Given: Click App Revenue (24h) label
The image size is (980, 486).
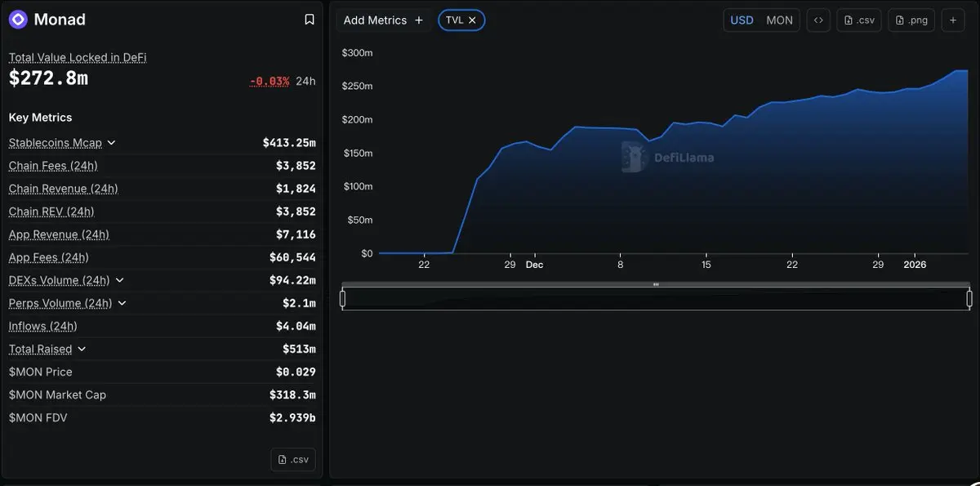Looking at the screenshot, I should coord(59,234).
